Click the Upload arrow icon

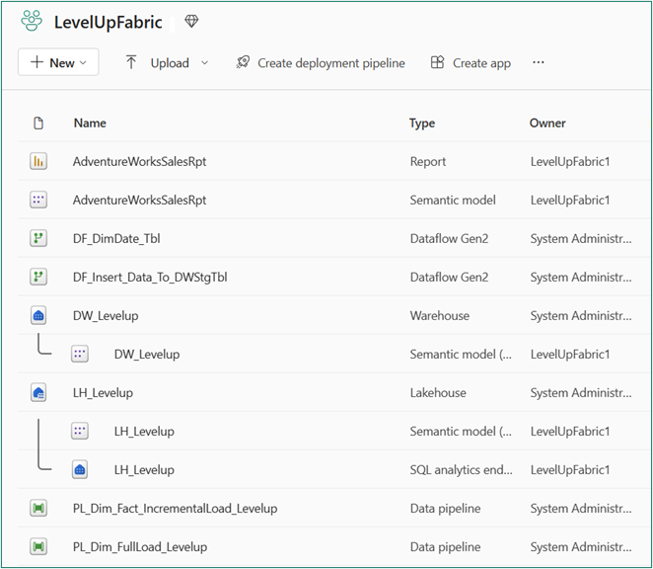click(131, 62)
